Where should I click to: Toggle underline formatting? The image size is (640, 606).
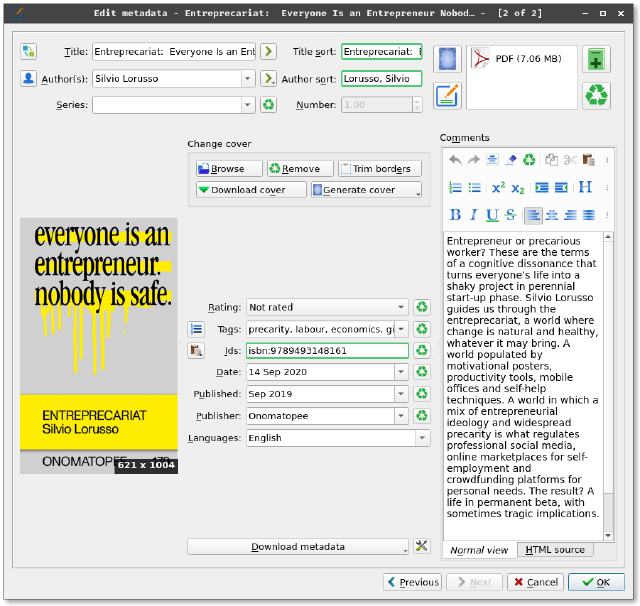[492, 215]
